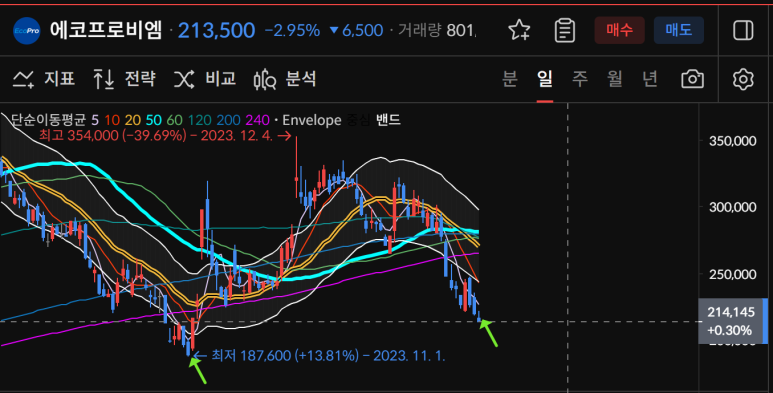This screenshot has width=773, height=393.
Task: Click the EcoPro company logo
Action: (27, 31)
